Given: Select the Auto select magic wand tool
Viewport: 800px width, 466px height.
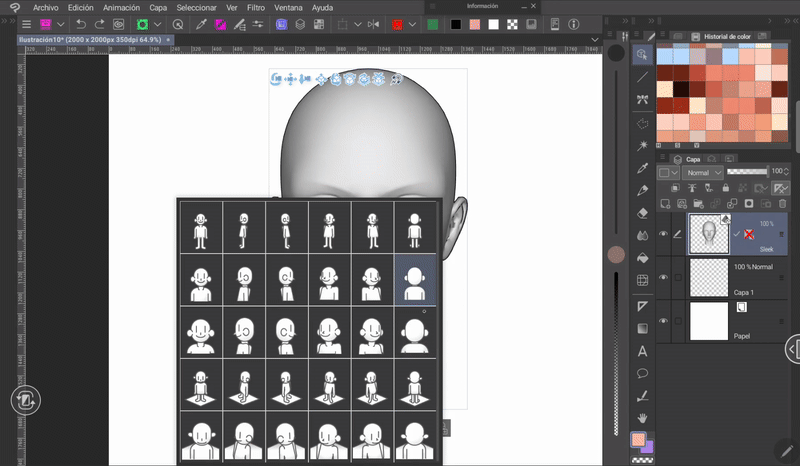Looking at the screenshot, I should [x=643, y=145].
